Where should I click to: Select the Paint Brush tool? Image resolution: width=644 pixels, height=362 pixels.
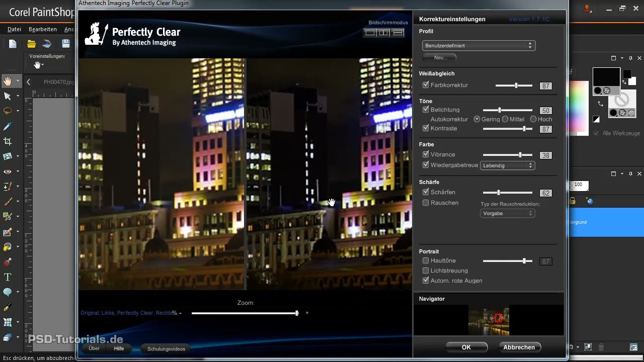click(8, 202)
